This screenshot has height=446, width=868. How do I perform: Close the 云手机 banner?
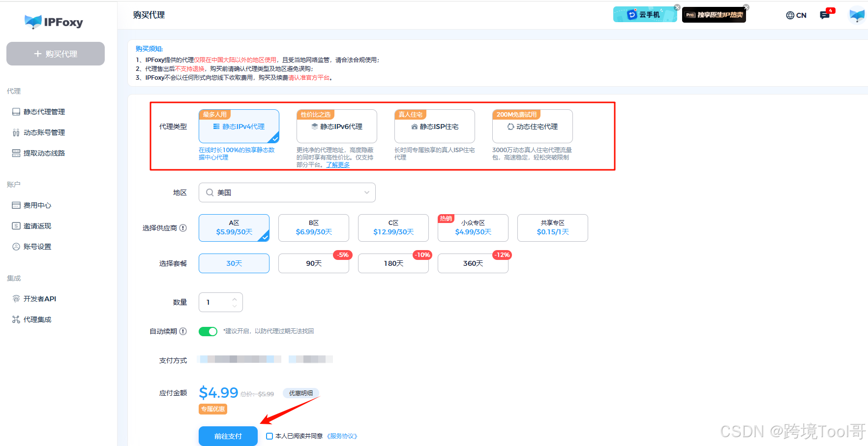[677, 7]
